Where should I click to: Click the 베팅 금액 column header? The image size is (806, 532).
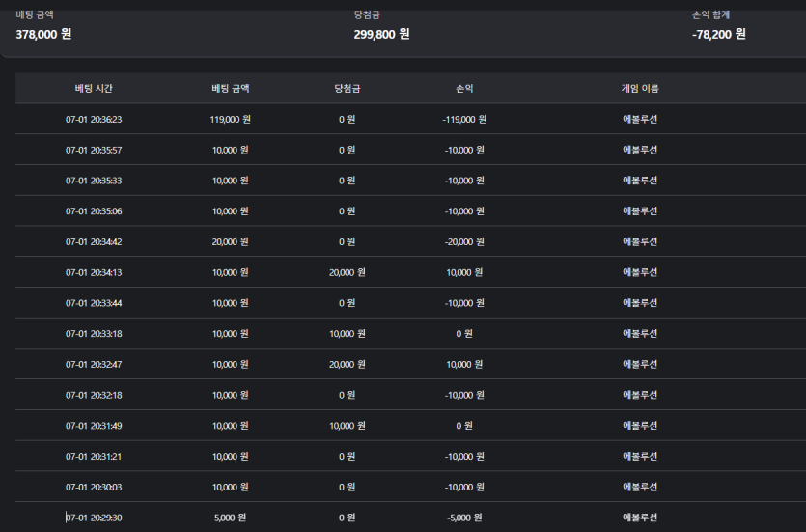tap(231, 89)
